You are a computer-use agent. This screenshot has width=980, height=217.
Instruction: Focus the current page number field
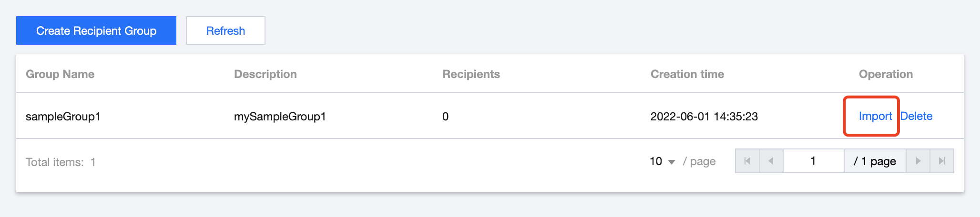click(813, 161)
